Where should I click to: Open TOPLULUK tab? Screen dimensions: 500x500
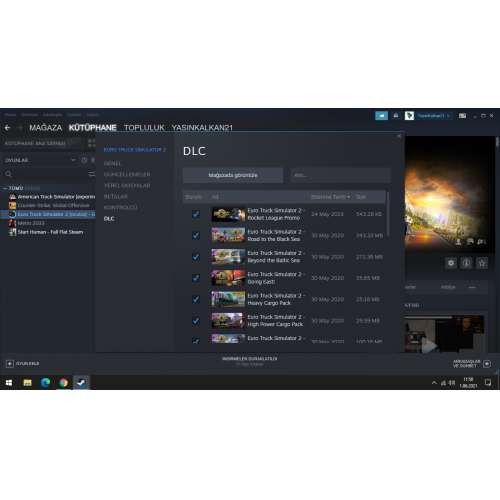point(144,128)
